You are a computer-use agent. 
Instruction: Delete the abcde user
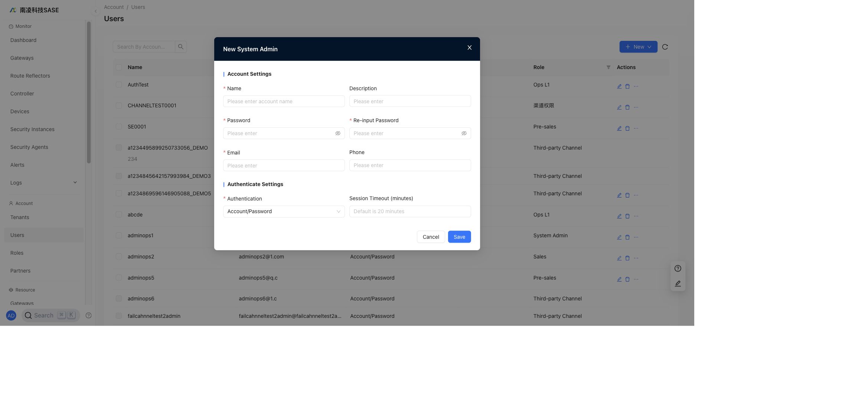[x=627, y=216]
